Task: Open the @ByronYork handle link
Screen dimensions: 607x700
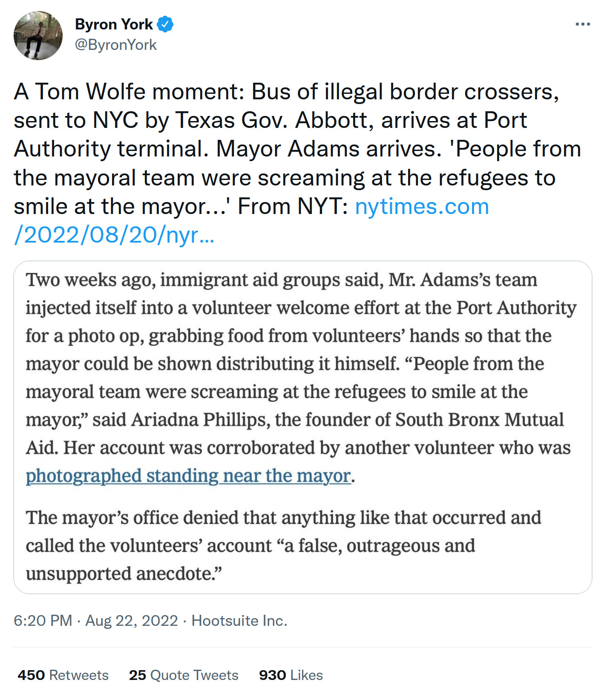Action: [116, 45]
